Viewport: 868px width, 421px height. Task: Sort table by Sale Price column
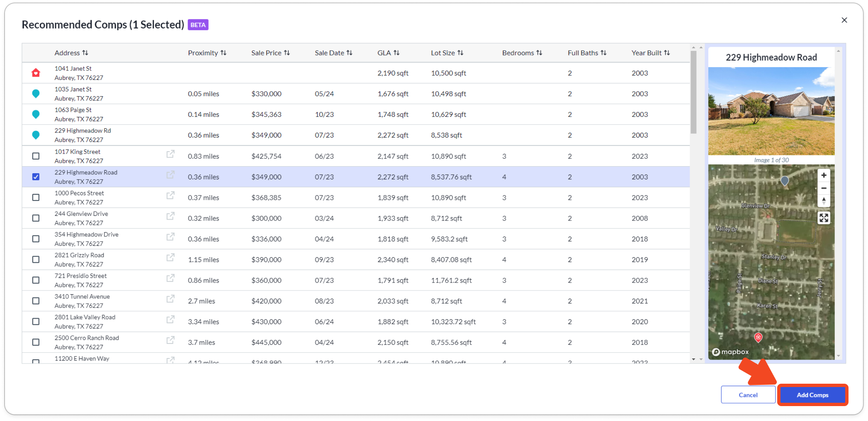(270, 53)
